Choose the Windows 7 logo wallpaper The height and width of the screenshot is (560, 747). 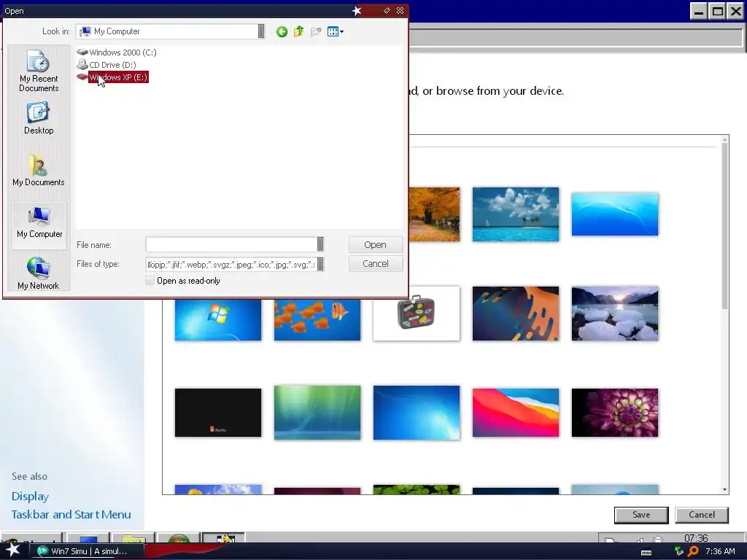pos(217,319)
